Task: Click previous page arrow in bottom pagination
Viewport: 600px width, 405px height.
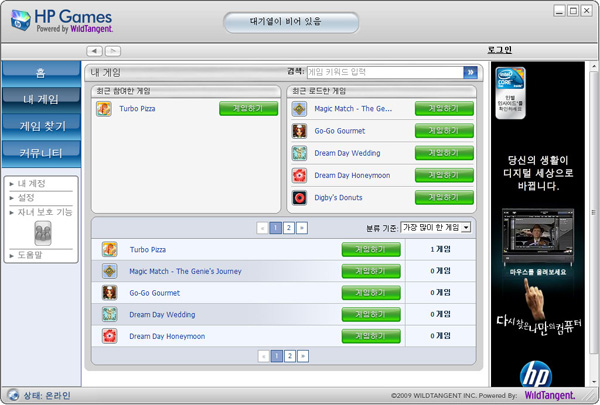Action: [x=263, y=356]
